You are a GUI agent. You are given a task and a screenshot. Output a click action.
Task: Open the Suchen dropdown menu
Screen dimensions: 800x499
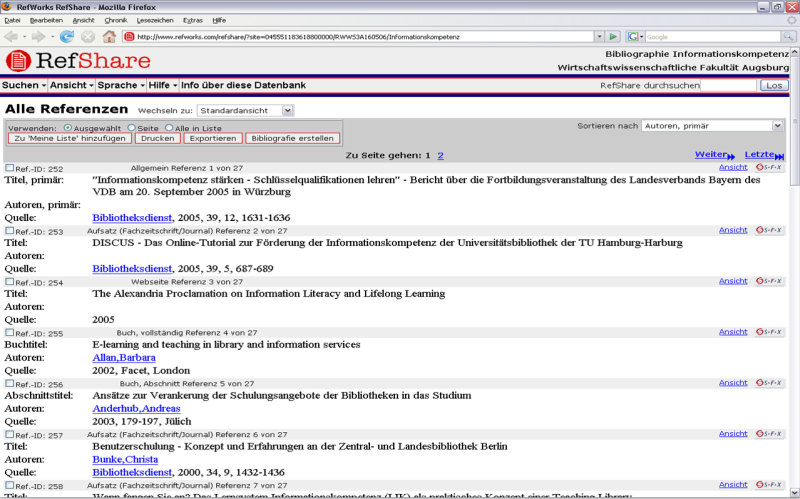point(24,85)
